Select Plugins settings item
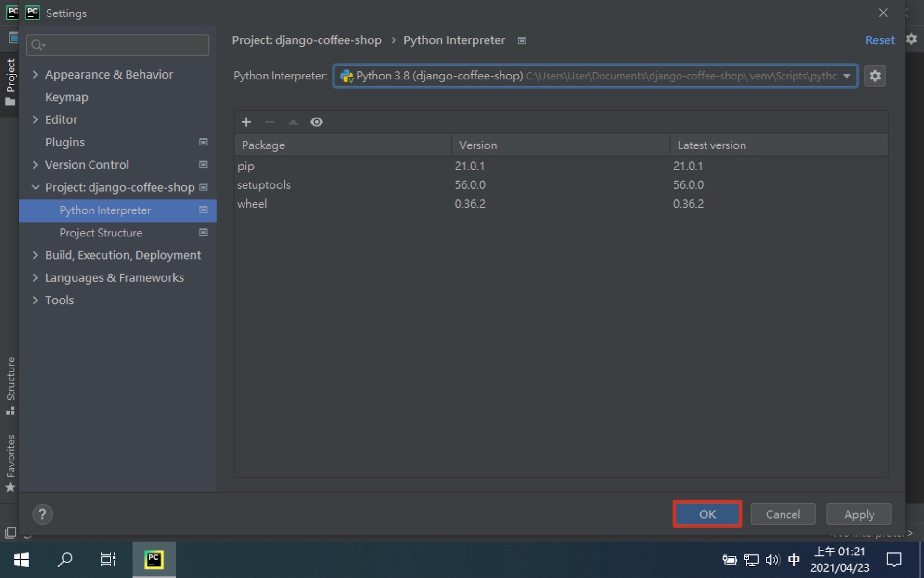The height and width of the screenshot is (578, 924). click(x=65, y=142)
